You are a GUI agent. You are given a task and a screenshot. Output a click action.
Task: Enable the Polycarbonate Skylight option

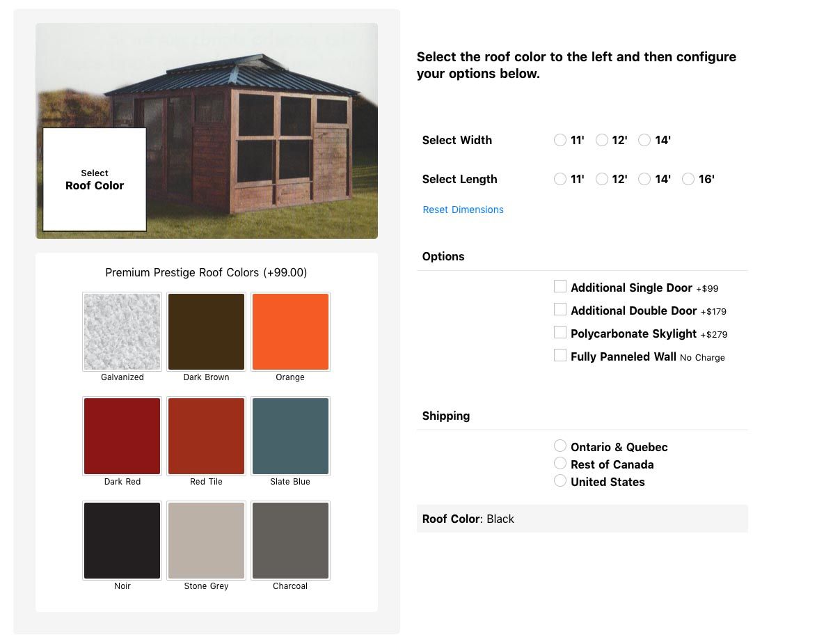560,332
